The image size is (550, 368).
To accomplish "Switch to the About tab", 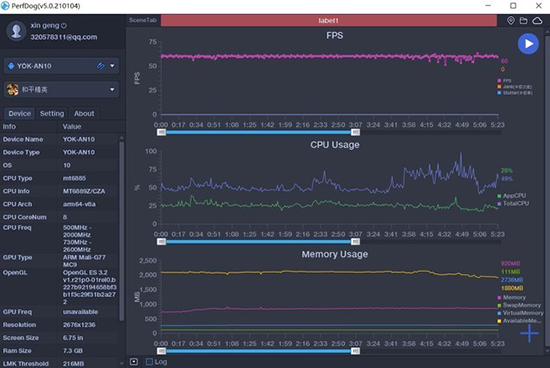I will 84,113.
